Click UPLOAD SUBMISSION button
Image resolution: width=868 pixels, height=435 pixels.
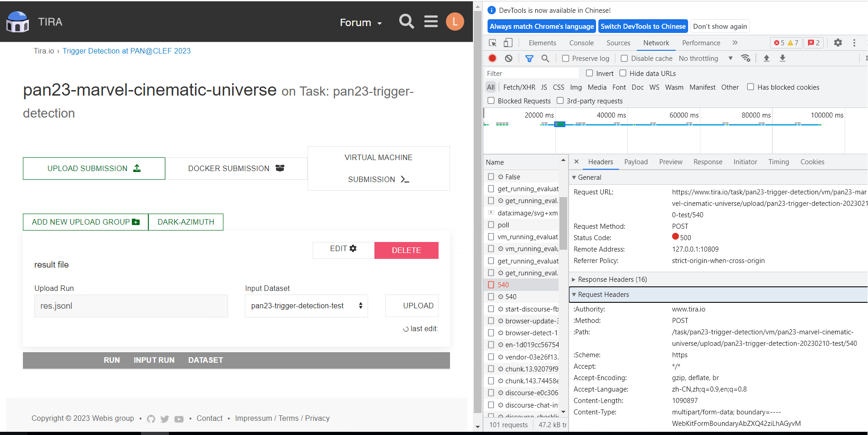click(x=94, y=168)
